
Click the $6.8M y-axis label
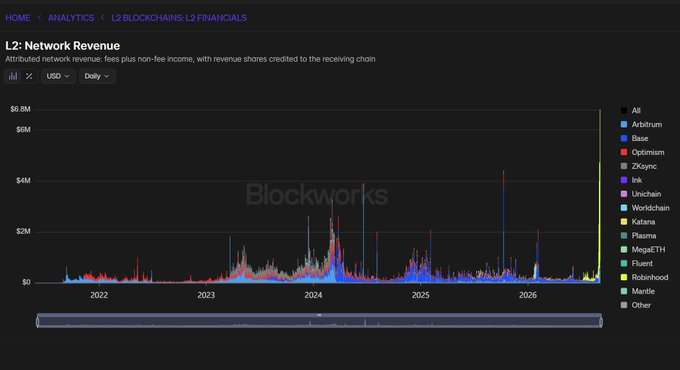coord(20,109)
